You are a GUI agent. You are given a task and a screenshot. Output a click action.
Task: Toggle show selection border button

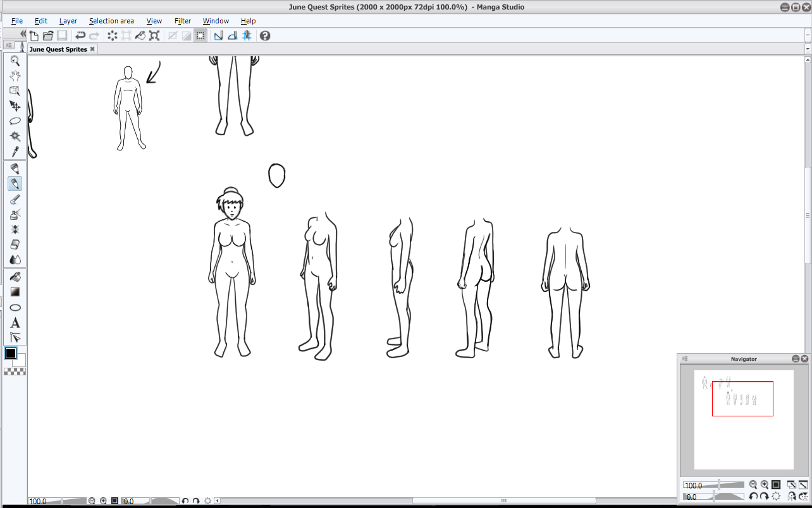pyautogui.click(x=200, y=36)
